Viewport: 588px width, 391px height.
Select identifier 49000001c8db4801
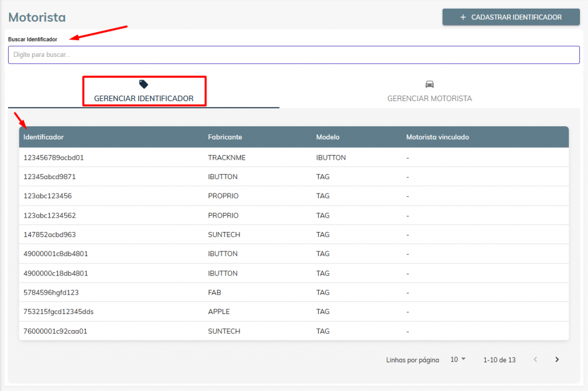[56, 254]
